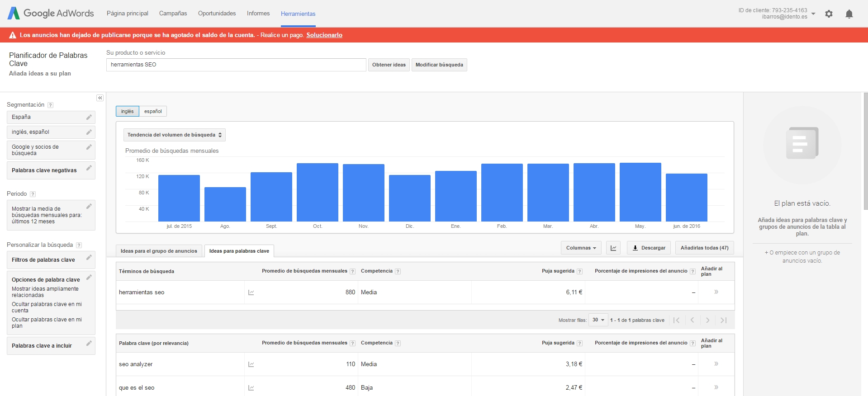This screenshot has width=868, height=396.
Task: Show trend chart for seo analyzer row
Action: 251,364
